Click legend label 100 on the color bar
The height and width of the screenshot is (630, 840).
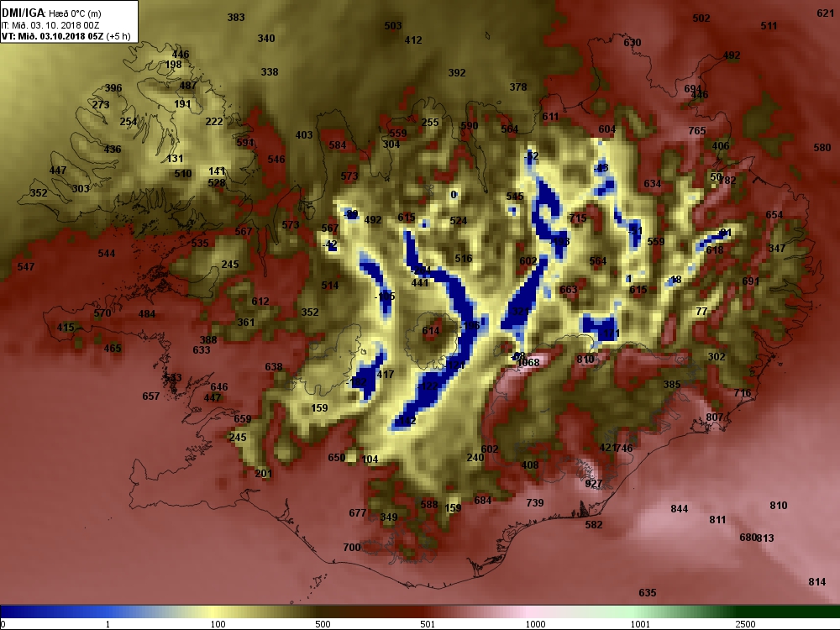[218, 624]
